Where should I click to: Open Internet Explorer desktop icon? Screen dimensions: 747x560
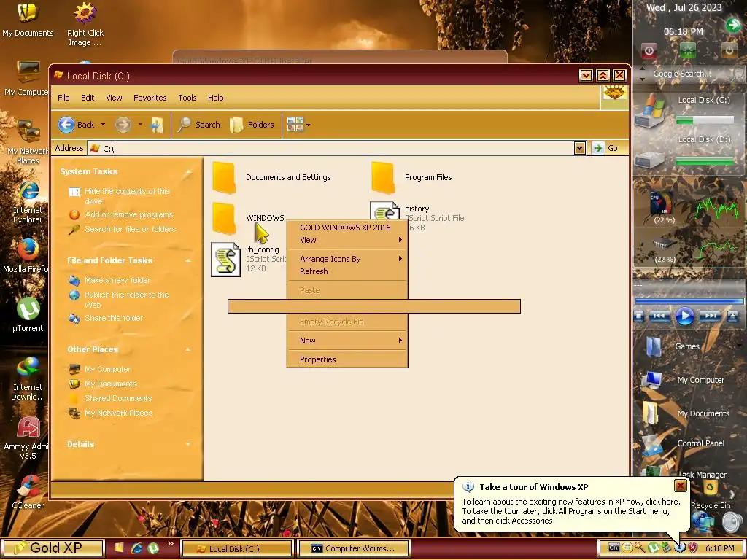[x=28, y=191]
